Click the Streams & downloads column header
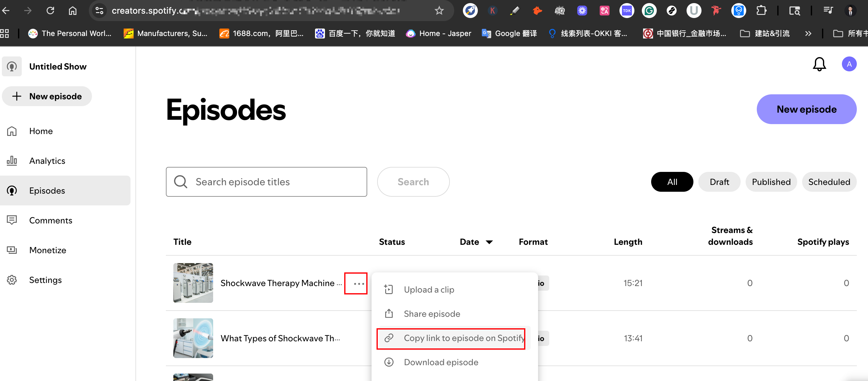868x381 pixels. click(730, 236)
